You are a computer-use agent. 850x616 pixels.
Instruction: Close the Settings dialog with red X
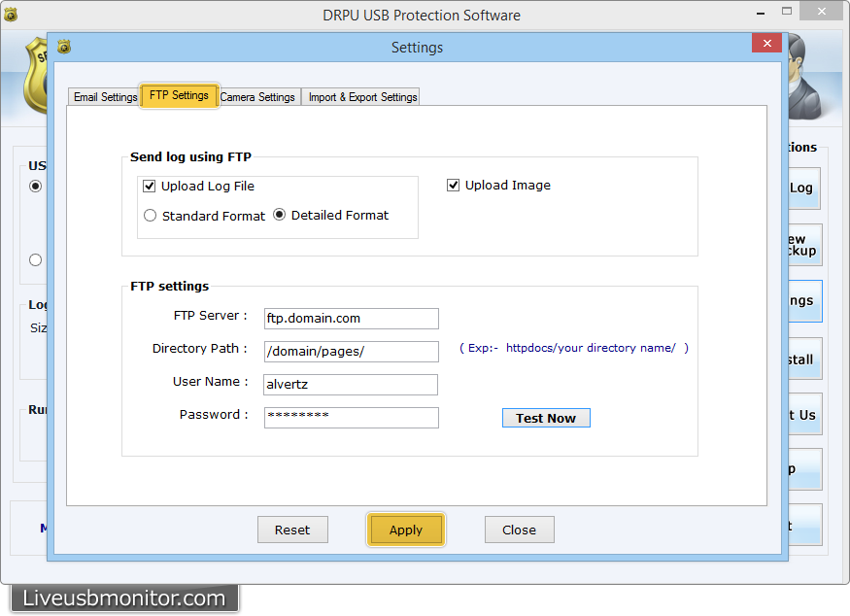767,43
